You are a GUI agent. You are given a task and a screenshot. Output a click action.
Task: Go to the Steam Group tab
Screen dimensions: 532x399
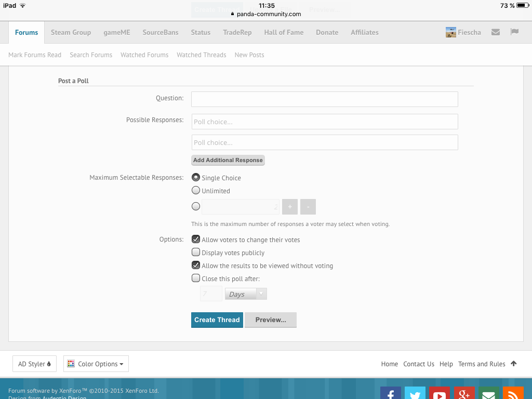71,32
